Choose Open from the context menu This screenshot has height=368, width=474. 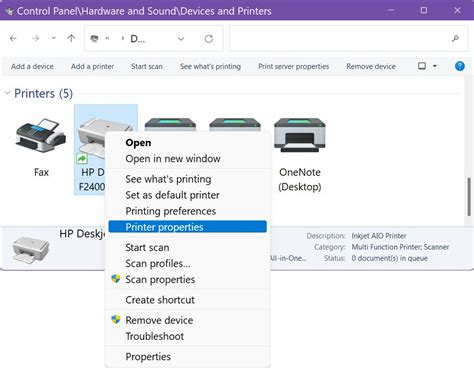coord(187,143)
